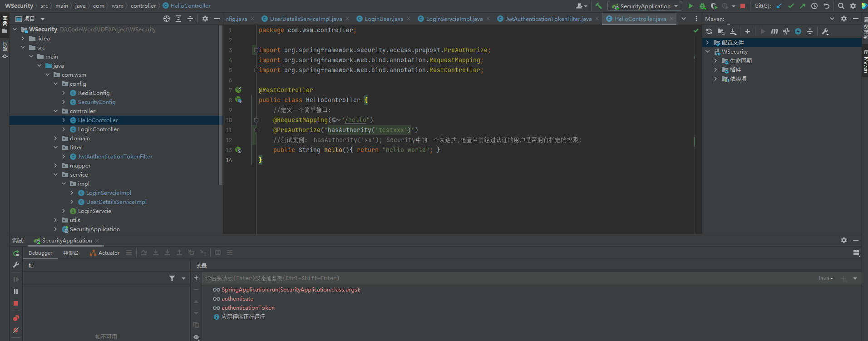
Task: Add new watch with plus icon
Action: 196,278
